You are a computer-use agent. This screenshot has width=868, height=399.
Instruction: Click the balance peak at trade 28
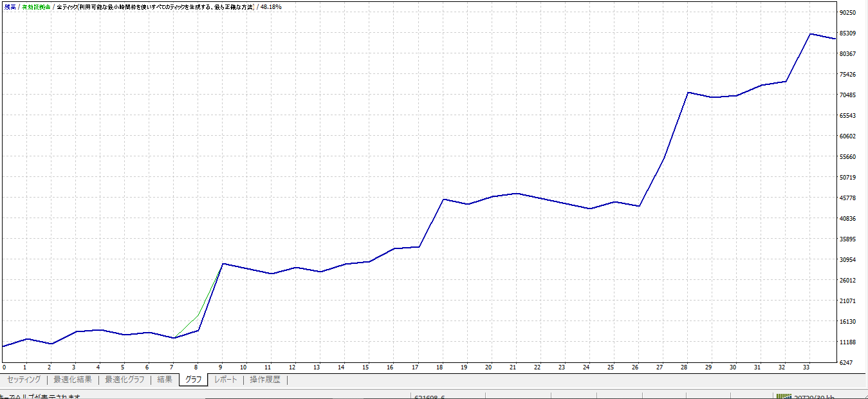click(x=688, y=93)
